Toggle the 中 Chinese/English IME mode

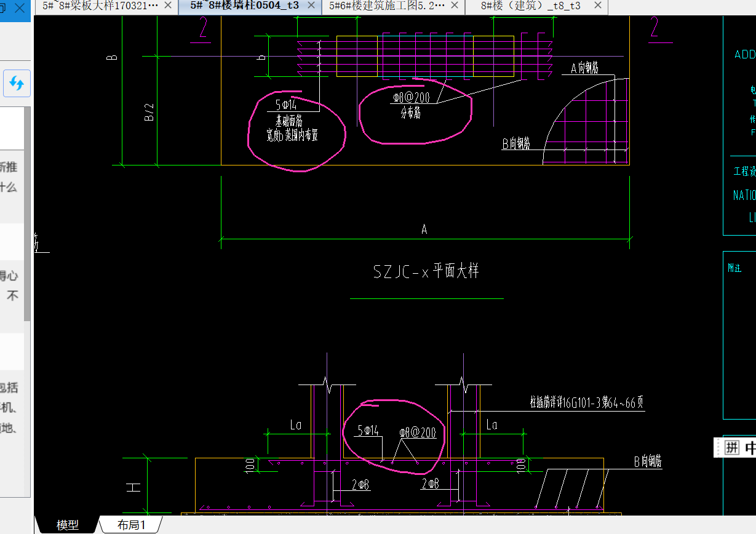click(750, 447)
